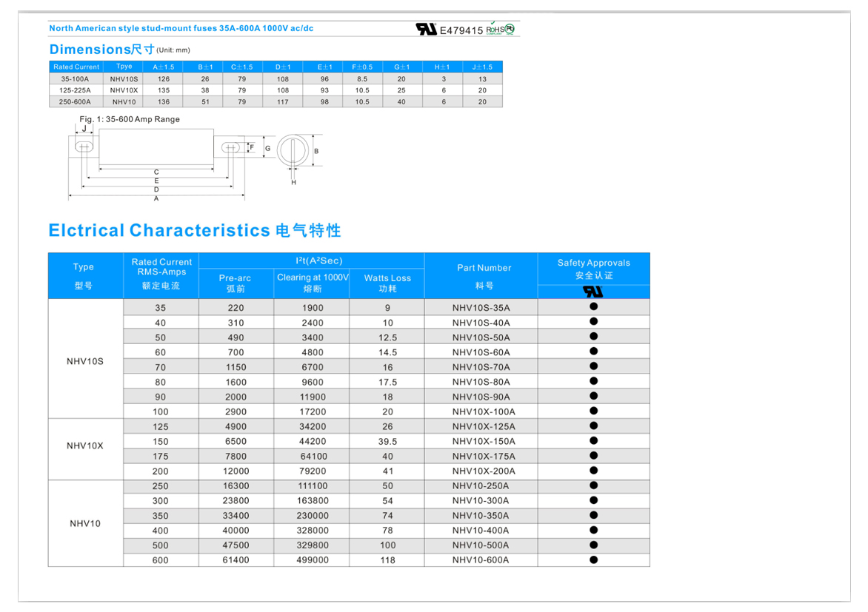Viewport: 868px width, 612px height.
Task: Click the approval dot for NHV10X-125A
Action: (593, 426)
